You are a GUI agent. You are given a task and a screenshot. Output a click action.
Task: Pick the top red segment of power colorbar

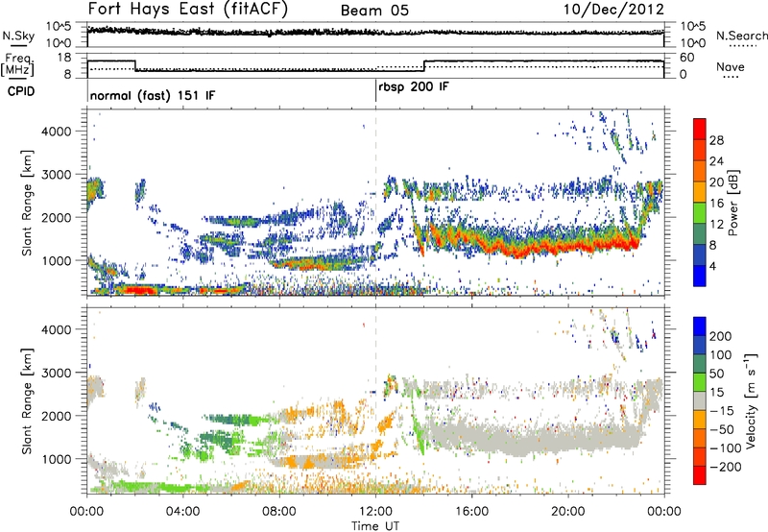[700, 129]
